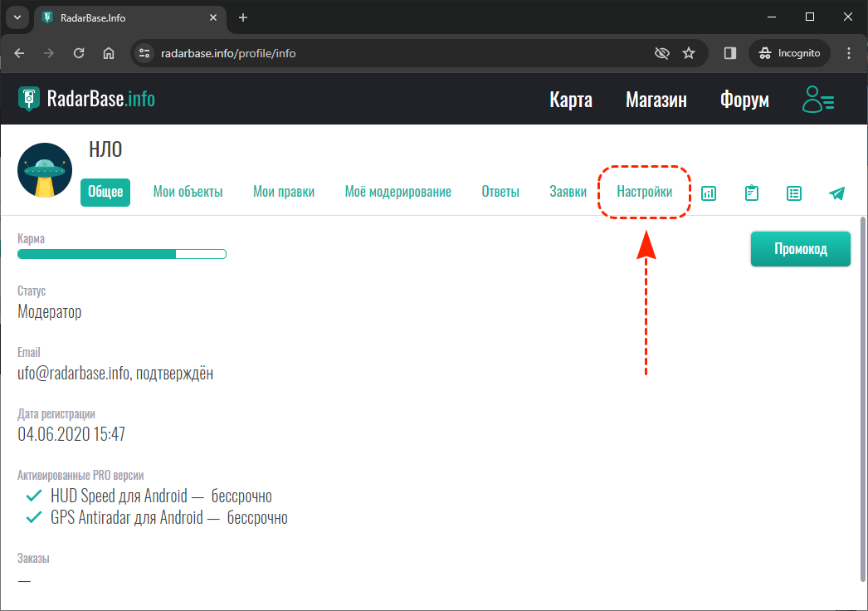This screenshot has height=611, width=868.
Task: Click the list icon next to the paper plane
Action: point(794,193)
